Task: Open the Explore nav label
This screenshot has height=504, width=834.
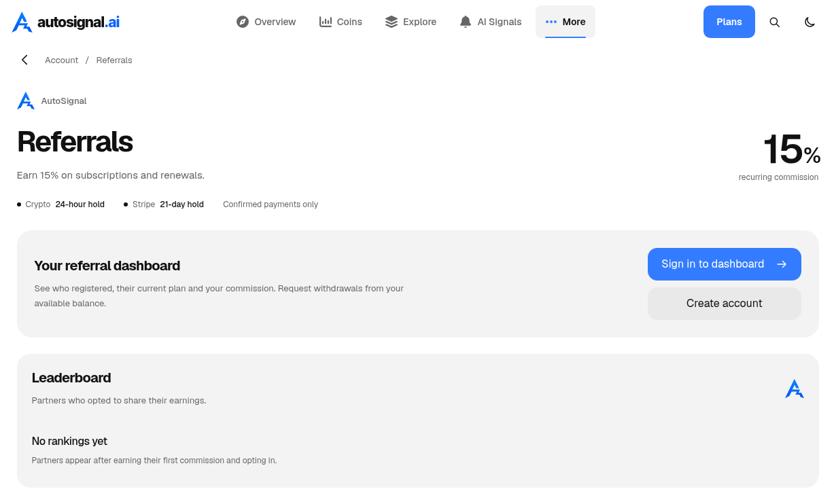Action: 419,22
